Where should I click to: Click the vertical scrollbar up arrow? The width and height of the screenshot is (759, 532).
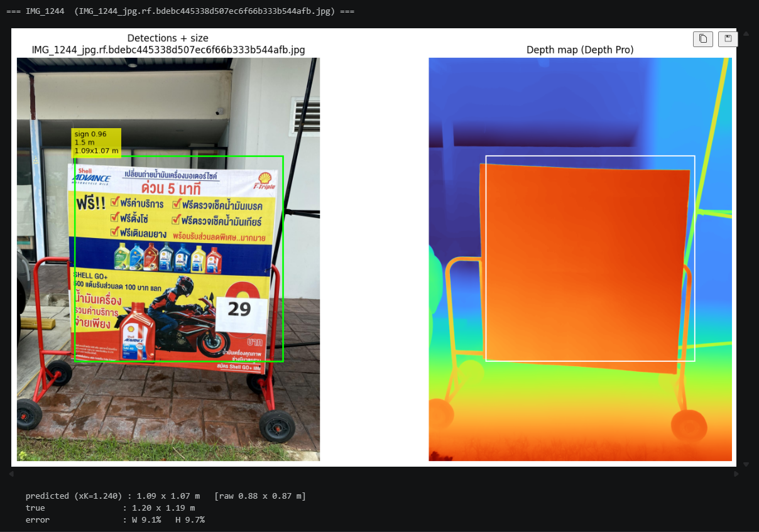click(x=746, y=33)
